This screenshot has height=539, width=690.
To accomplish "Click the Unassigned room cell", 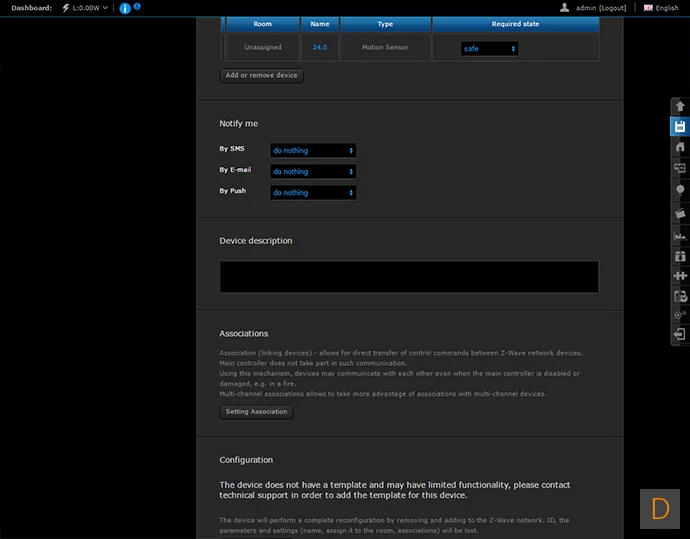I will pos(263,47).
